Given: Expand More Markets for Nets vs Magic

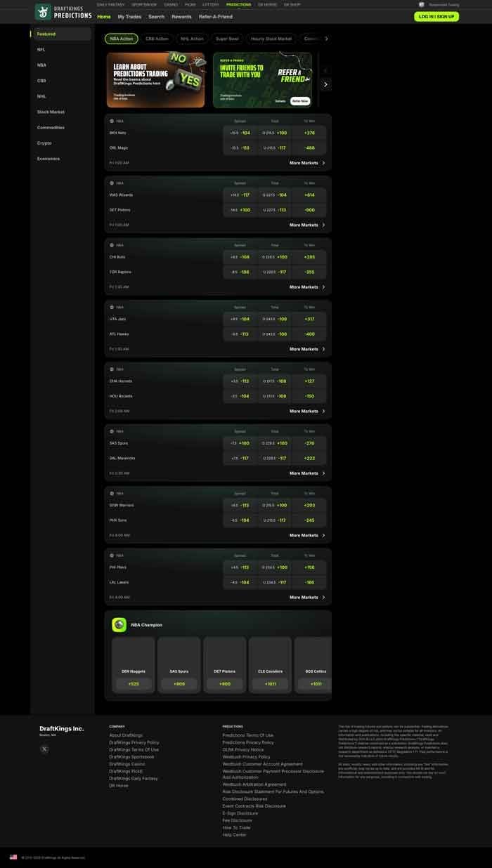Looking at the screenshot, I should pos(307,163).
